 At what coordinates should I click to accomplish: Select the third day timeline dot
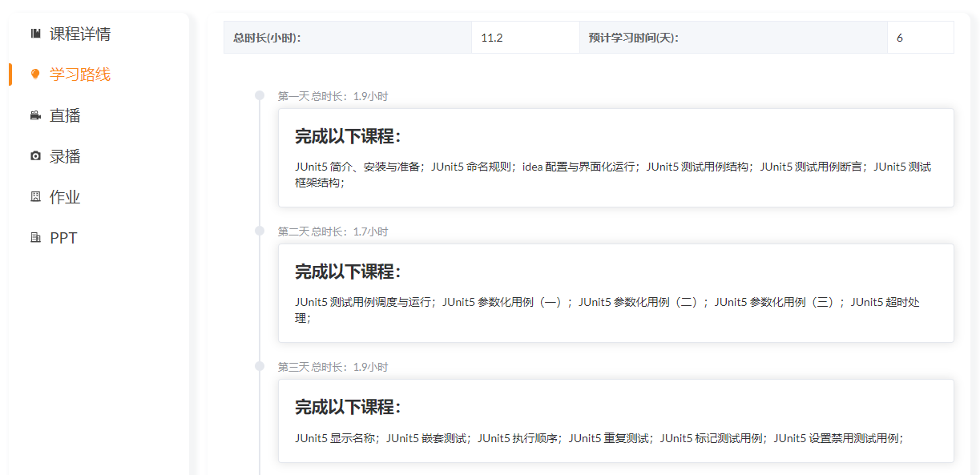(260, 366)
